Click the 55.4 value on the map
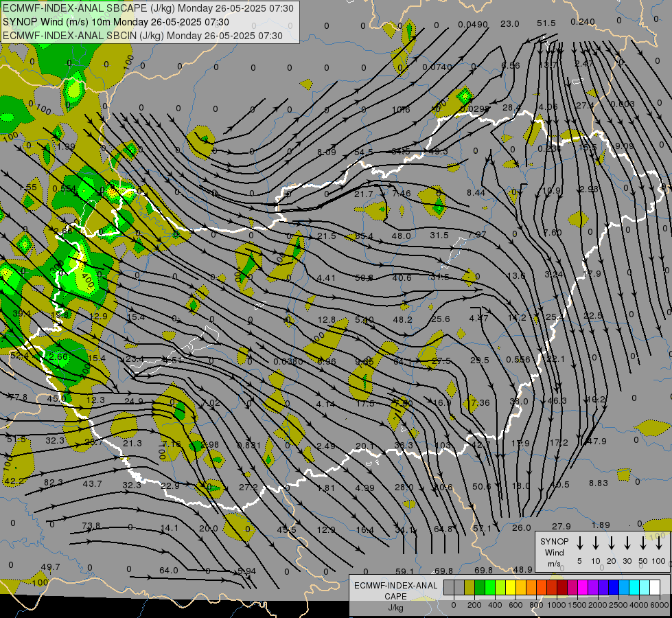The width and height of the screenshot is (672, 618). [x=364, y=236]
